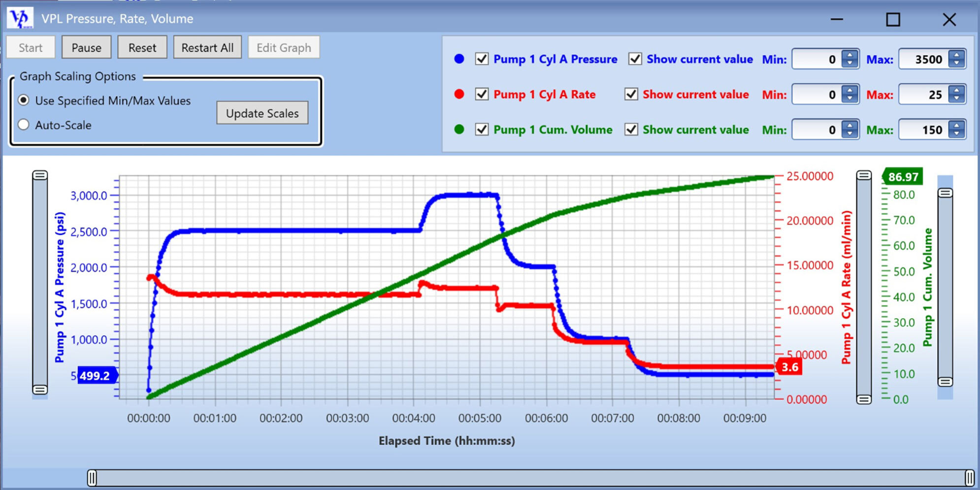The width and height of the screenshot is (980, 490).
Task: Click the 3,000.0 pressure axis label
Action: [x=89, y=196]
